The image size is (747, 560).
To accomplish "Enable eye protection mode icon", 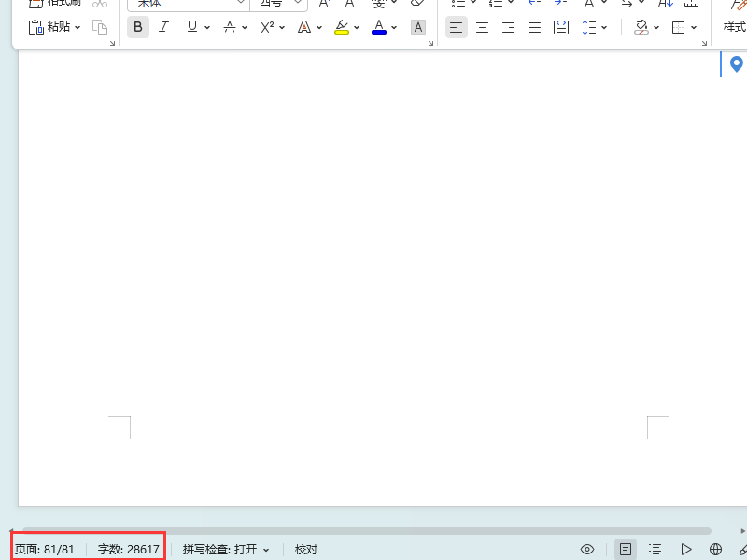I will [x=587, y=550].
